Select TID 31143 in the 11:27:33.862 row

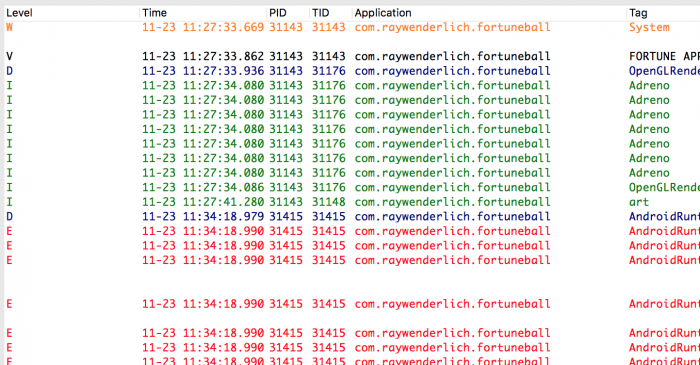tap(329, 56)
